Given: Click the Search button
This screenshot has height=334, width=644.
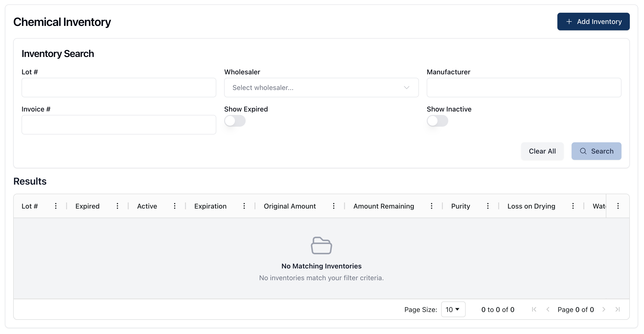Looking at the screenshot, I should [x=596, y=151].
